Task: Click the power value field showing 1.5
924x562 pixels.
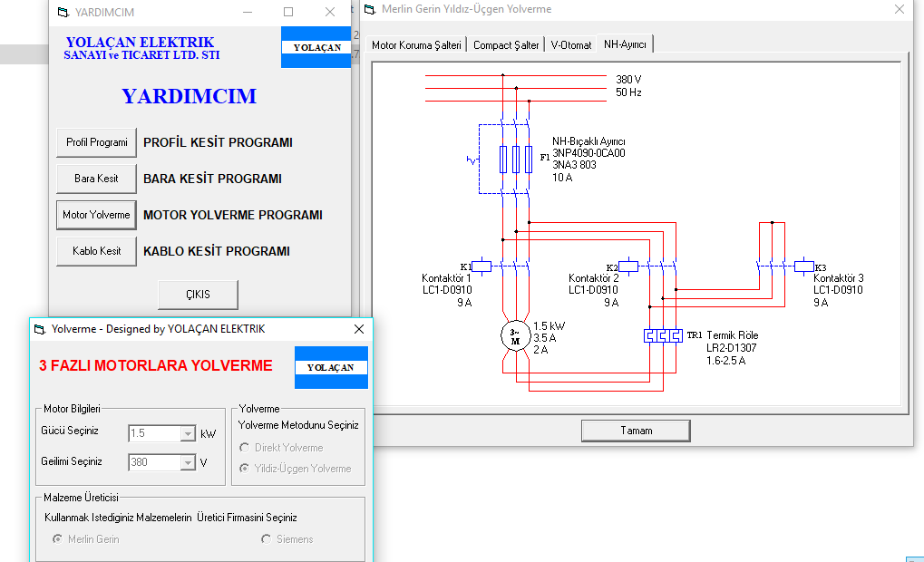Action: point(155,433)
